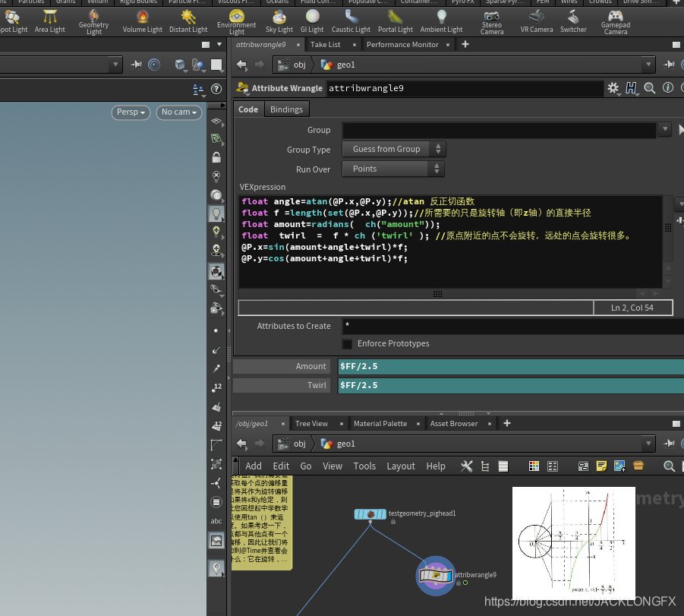The width and height of the screenshot is (684, 616).
Task: Open the network color palette icon
Action: tap(534, 466)
